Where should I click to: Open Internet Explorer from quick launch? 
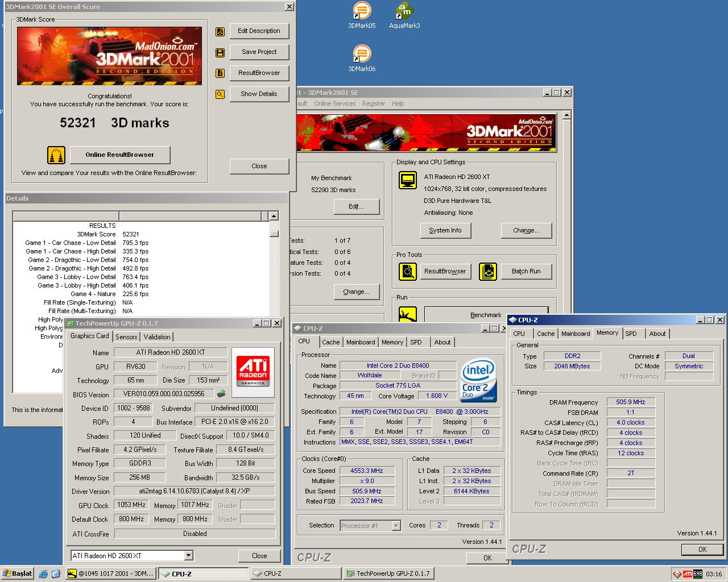click(x=43, y=574)
